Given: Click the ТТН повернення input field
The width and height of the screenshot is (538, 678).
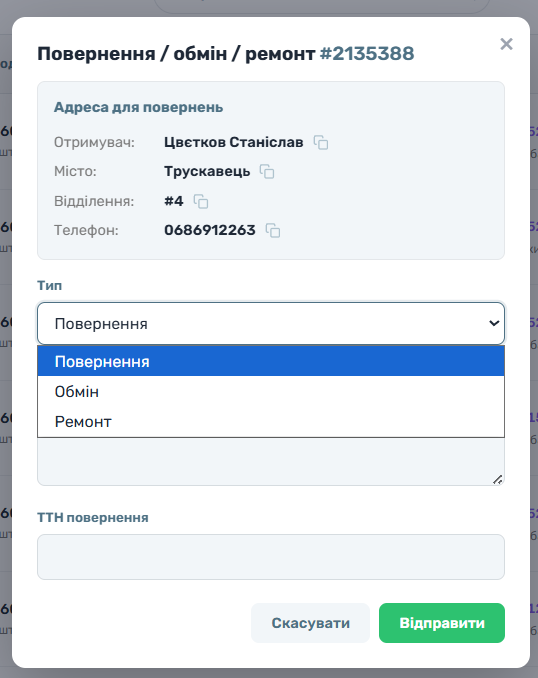Looking at the screenshot, I should [x=271, y=557].
